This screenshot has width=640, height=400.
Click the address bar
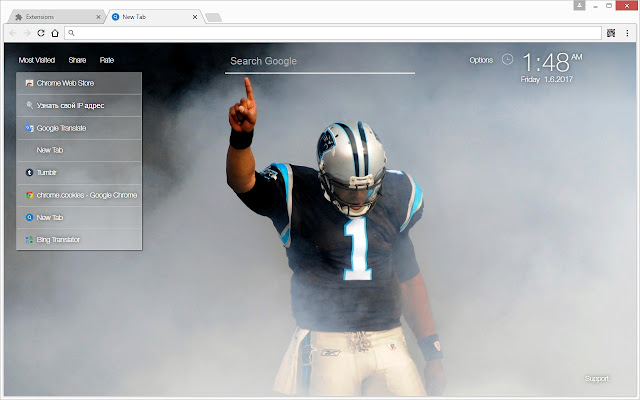[333, 33]
